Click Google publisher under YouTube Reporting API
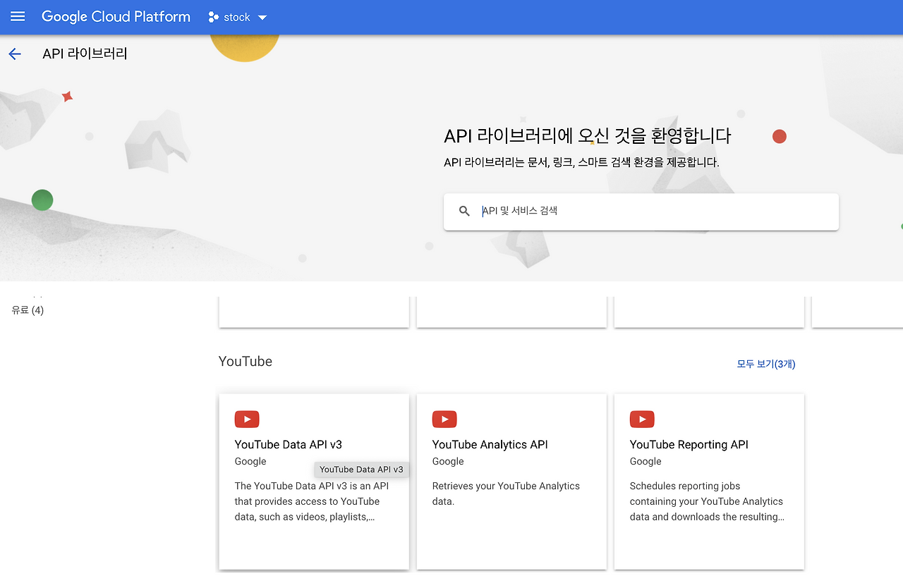Screen dimensions: 903x588 pos(646,462)
